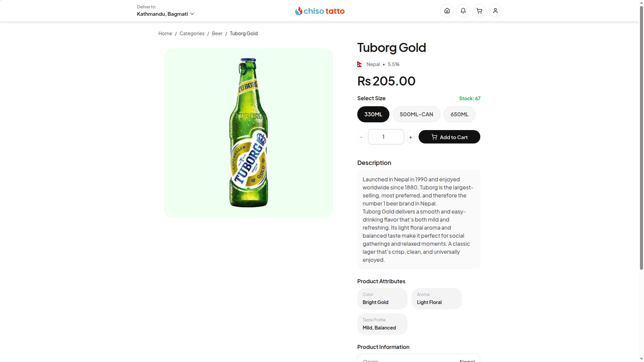Click the Nepal flag icon

point(360,64)
